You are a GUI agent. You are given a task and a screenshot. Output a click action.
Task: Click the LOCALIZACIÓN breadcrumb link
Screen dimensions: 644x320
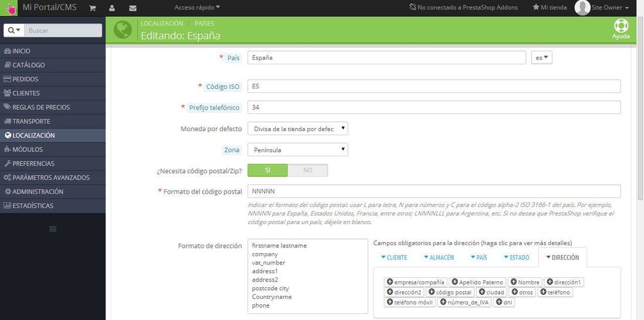(x=162, y=23)
